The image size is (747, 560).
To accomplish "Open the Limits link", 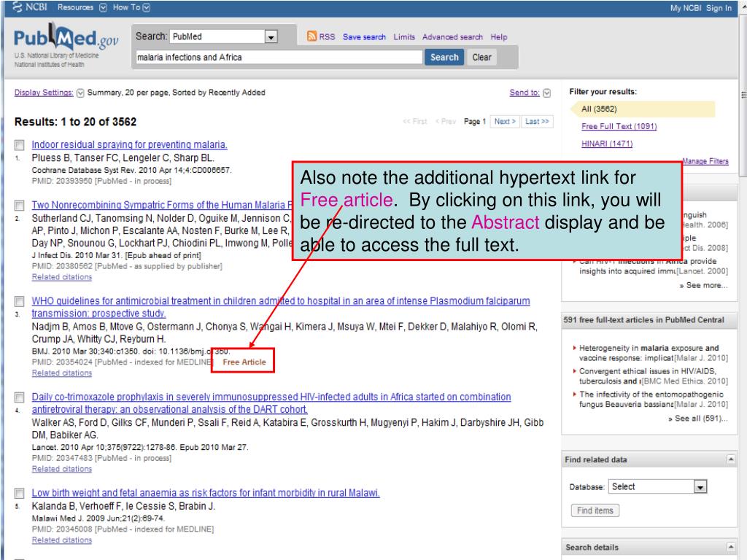I will pyautogui.click(x=404, y=36).
